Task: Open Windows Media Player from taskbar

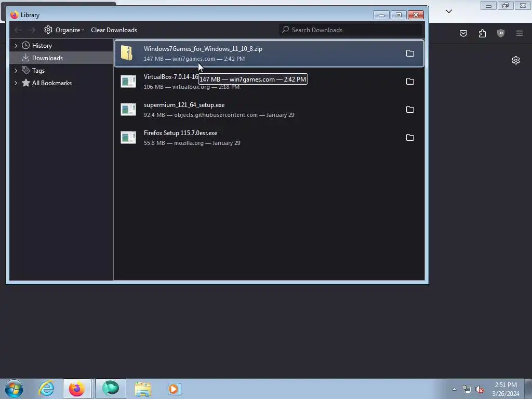Action: click(x=175, y=389)
